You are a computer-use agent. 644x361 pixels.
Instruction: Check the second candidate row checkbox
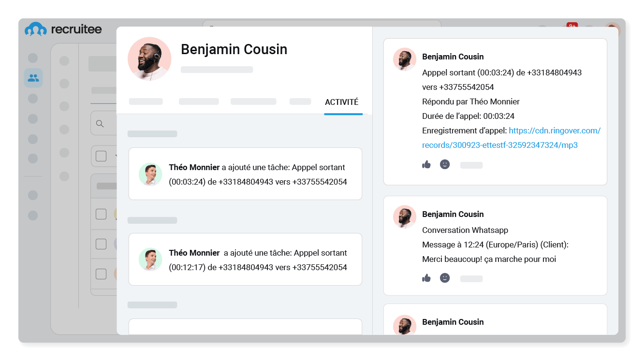tap(101, 244)
